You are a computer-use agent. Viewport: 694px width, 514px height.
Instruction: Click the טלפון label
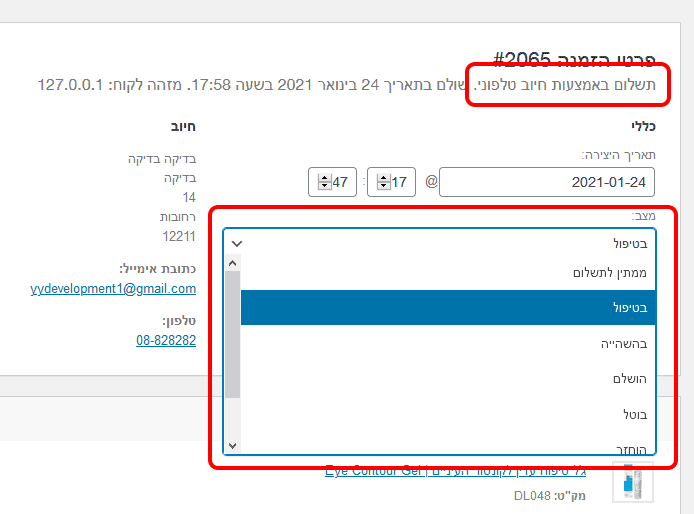coord(179,321)
